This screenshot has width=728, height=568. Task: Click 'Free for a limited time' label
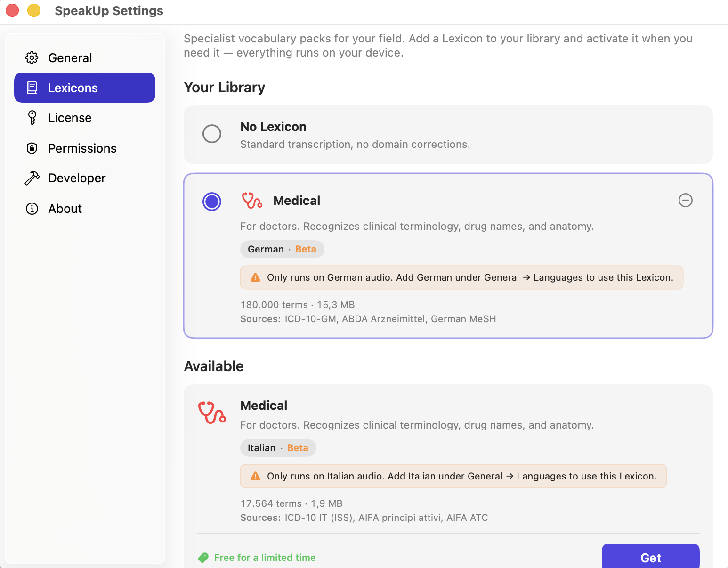pyautogui.click(x=265, y=558)
